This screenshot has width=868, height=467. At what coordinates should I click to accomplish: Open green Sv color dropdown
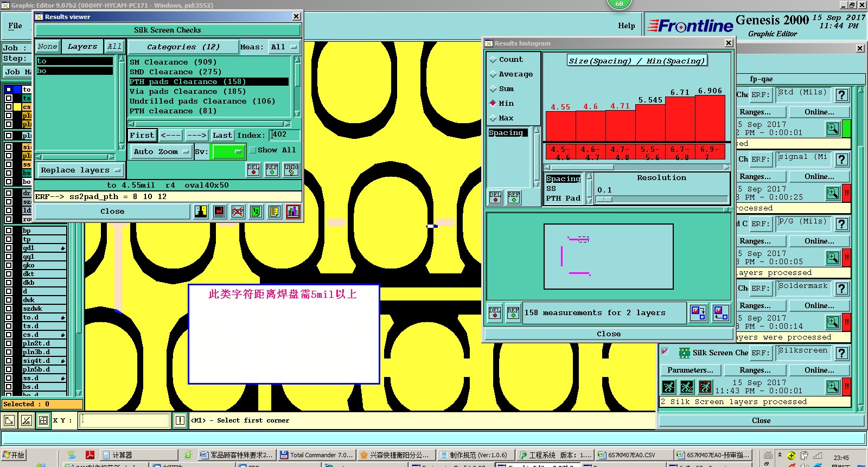pyautogui.click(x=229, y=152)
